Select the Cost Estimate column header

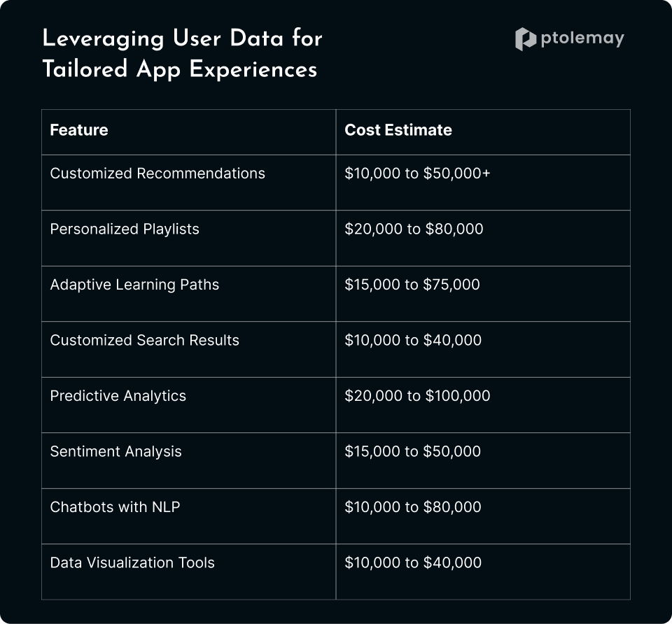398,130
